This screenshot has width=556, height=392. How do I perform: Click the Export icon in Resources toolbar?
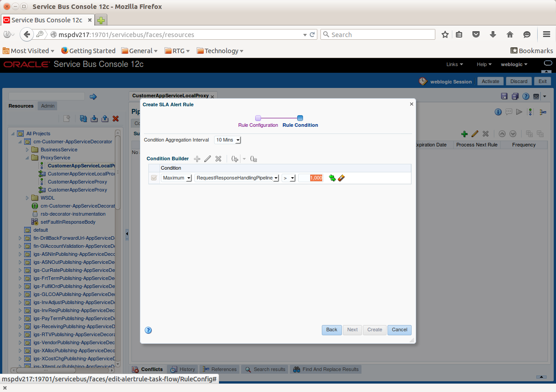[x=105, y=118]
